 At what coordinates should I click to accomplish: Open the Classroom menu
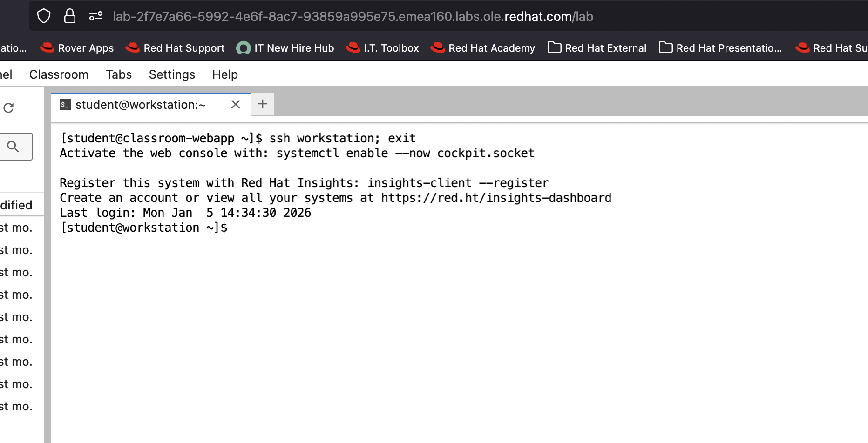pos(59,74)
